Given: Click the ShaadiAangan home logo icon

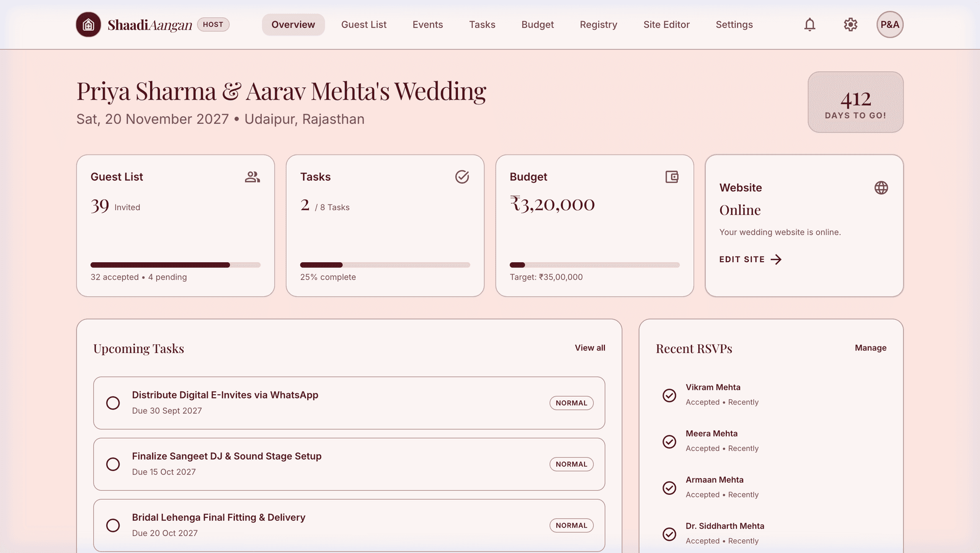Looking at the screenshot, I should pyautogui.click(x=88, y=24).
